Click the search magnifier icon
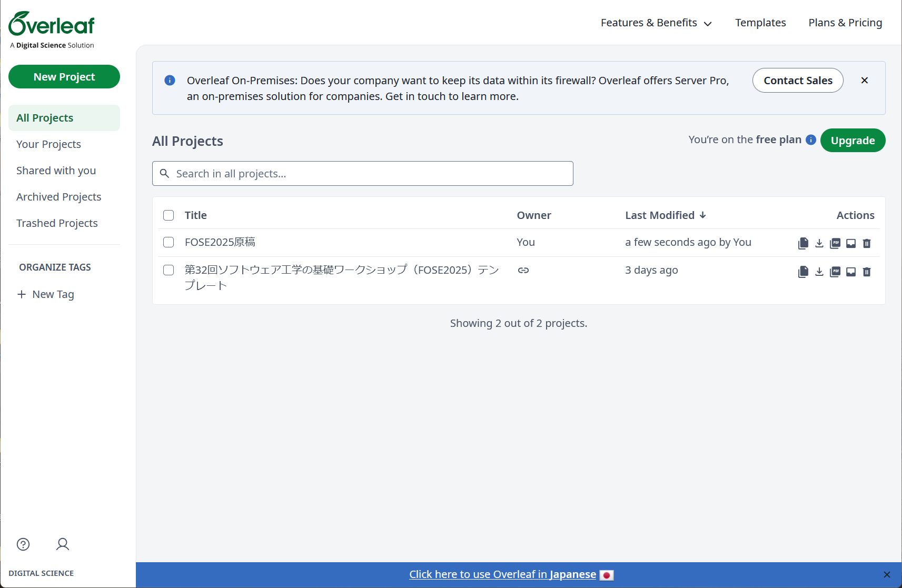The image size is (902, 588). 164,173
